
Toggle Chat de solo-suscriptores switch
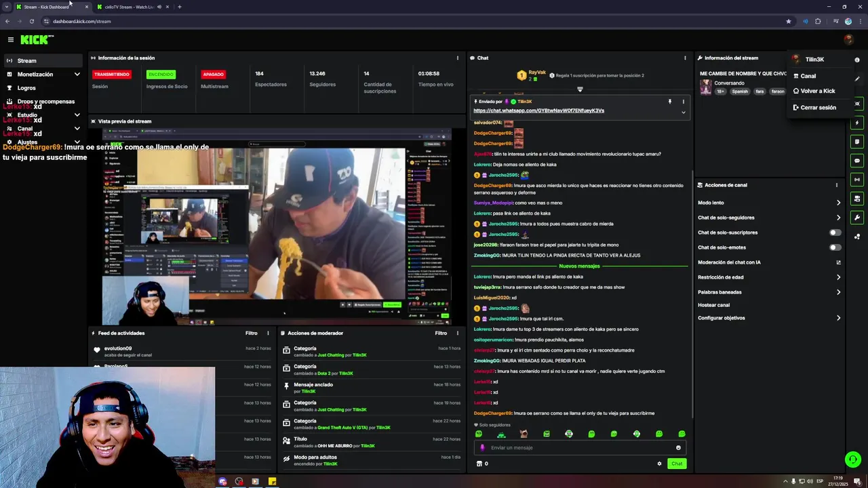point(835,232)
